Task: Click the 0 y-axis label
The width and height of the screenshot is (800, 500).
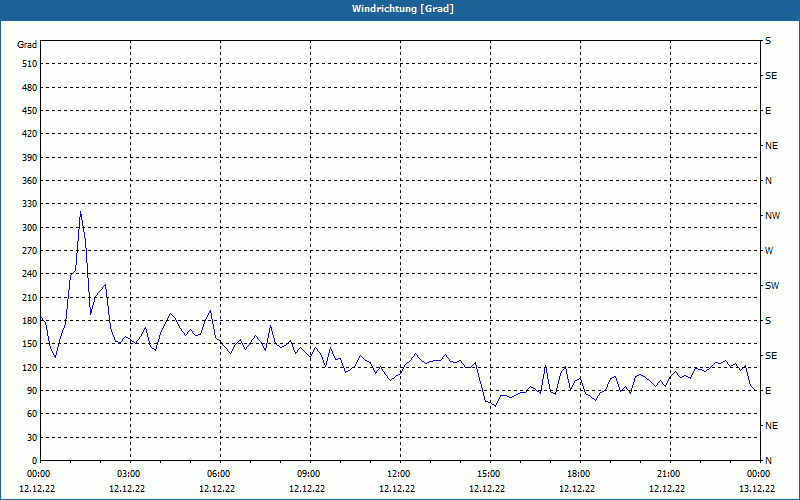Action: pyautogui.click(x=35, y=461)
